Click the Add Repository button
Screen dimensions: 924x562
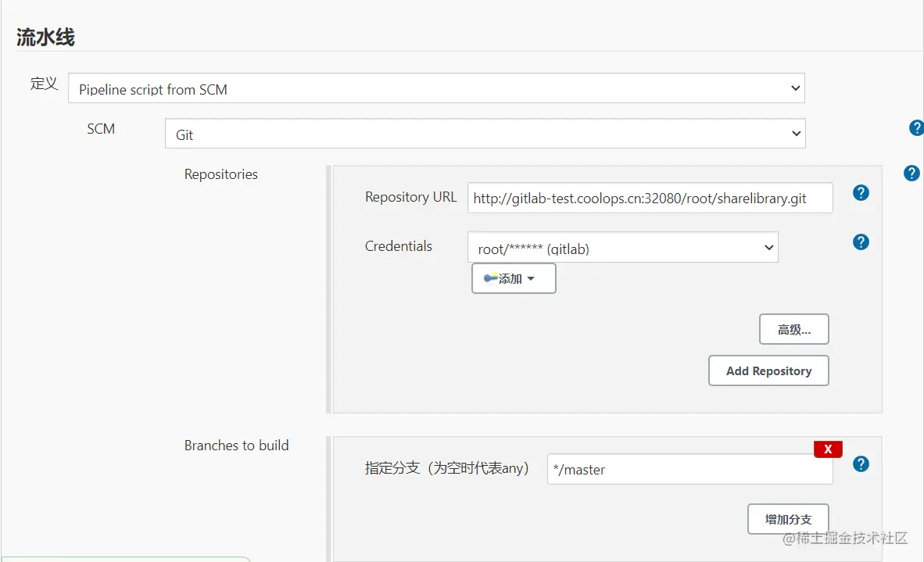[x=768, y=370]
